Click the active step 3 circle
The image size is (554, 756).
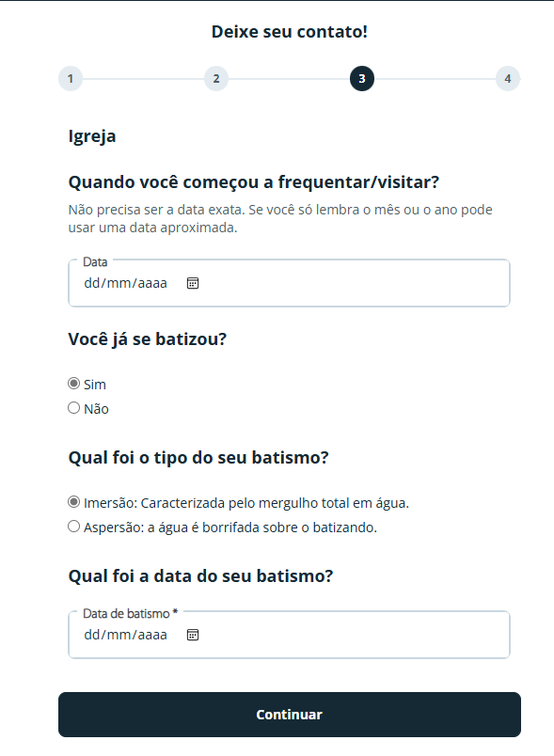[x=362, y=79]
